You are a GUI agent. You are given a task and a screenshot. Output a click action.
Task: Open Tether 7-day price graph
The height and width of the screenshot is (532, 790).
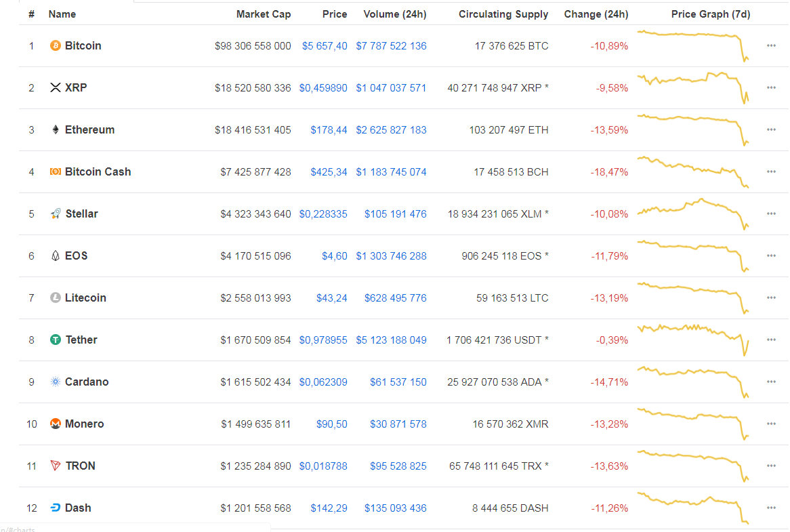(693, 340)
